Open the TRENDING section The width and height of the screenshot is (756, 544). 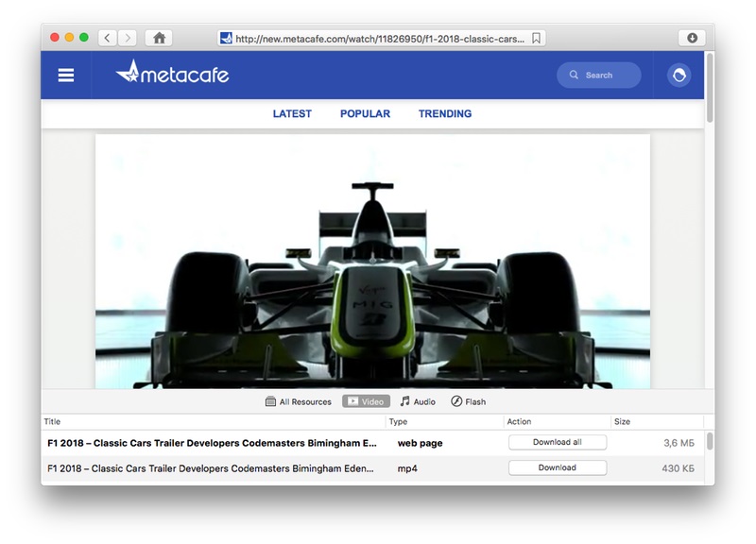tap(445, 113)
